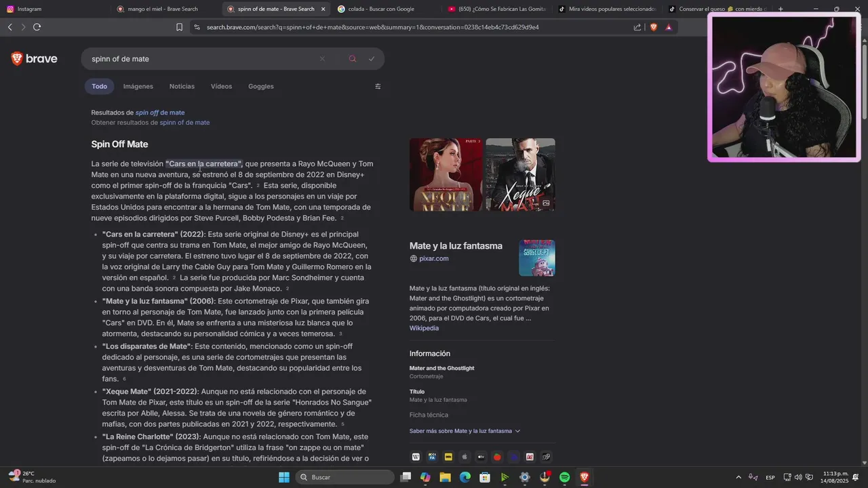Open File Explorer from the taskbar
The image size is (868, 488).
point(445,477)
